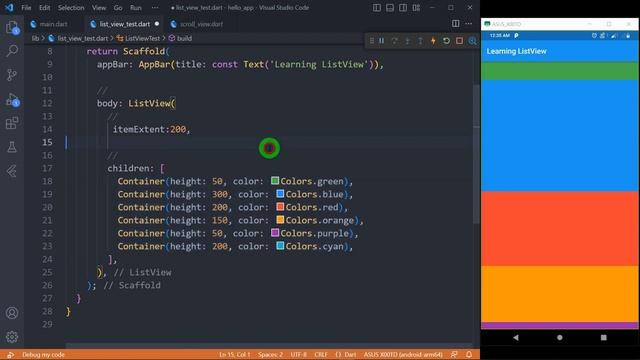
Task: Open the Flutter sidebar icon
Action: point(12,171)
